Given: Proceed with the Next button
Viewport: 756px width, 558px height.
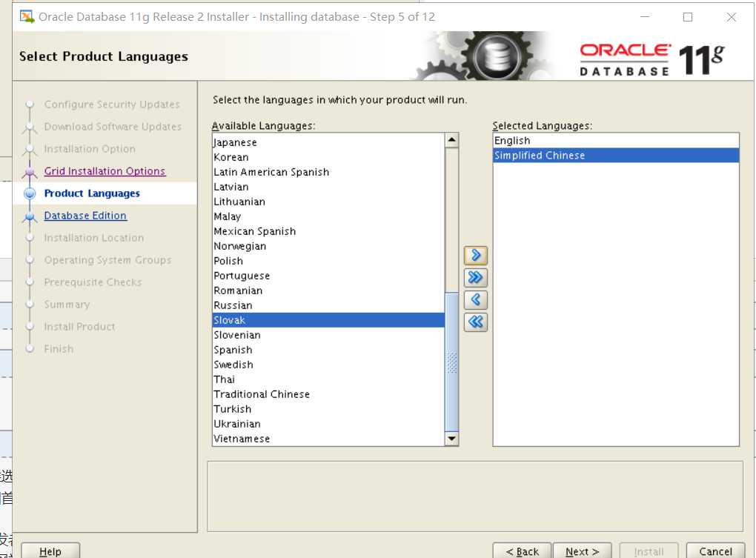Looking at the screenshot, I should (x=583, y=551).
